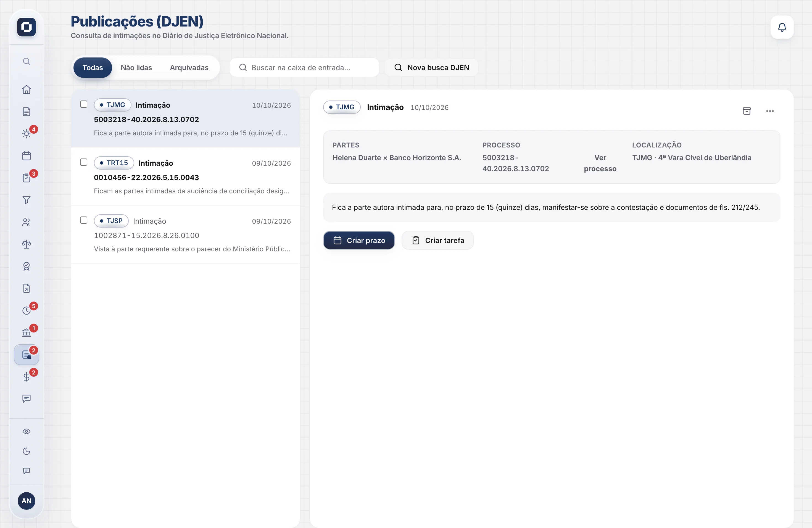812x528 pixels.
Task: Open the courthouse icon with badge 1
Action: point(26,332)
